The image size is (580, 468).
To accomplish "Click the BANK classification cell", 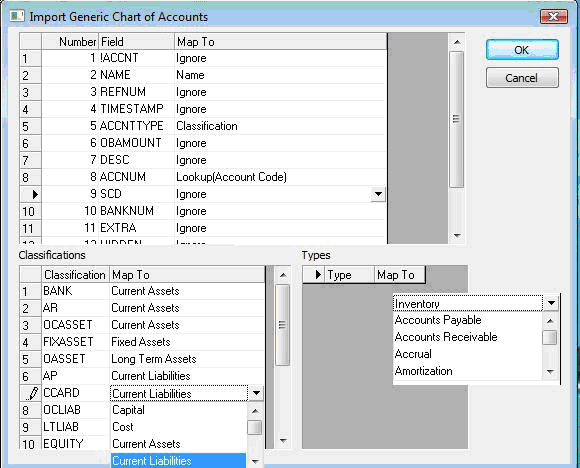I will coord(75,291).
